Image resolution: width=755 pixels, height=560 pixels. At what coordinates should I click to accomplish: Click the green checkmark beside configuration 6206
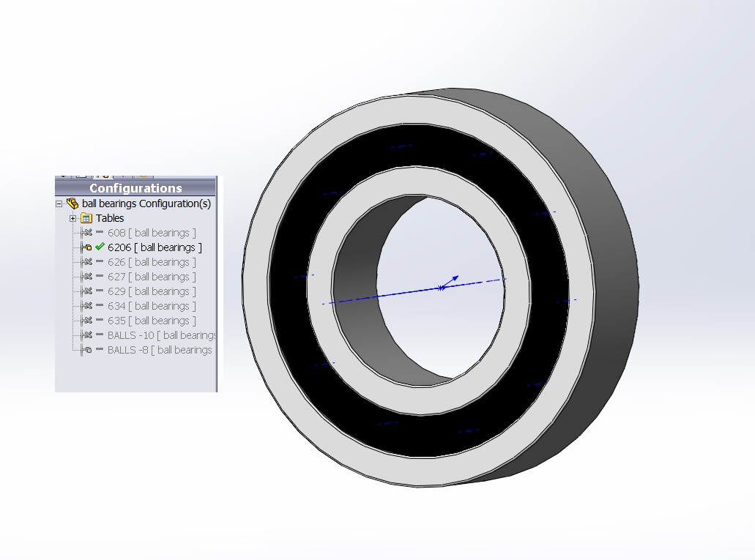point(100,247)
